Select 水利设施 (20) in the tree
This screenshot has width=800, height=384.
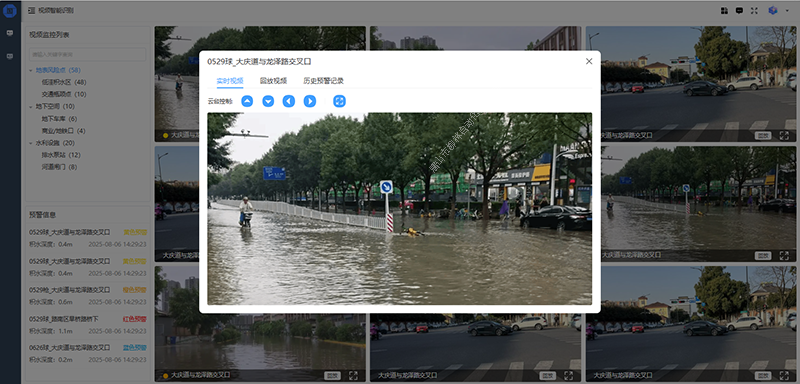click(x=55, y=143)
